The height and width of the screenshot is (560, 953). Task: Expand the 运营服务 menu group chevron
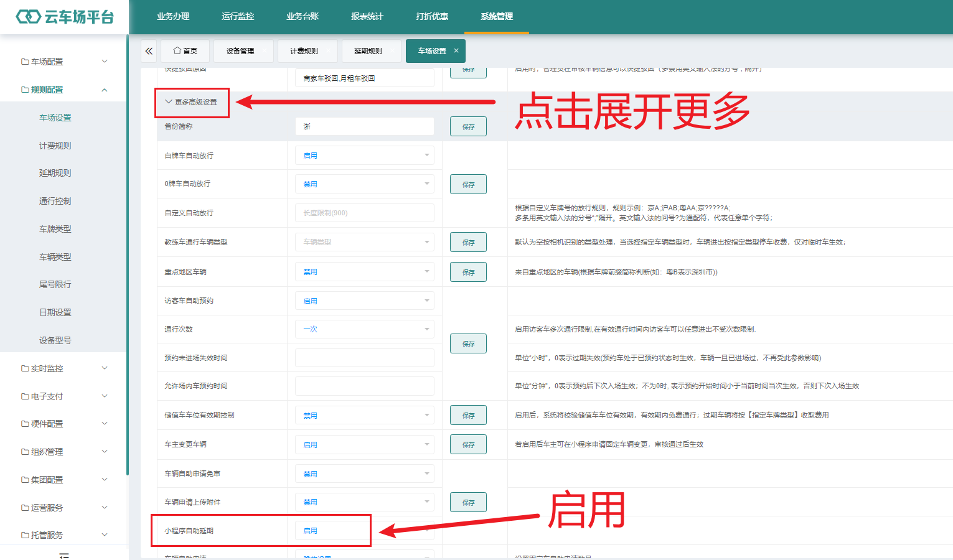pyautogui.click(x=105, y=507)
